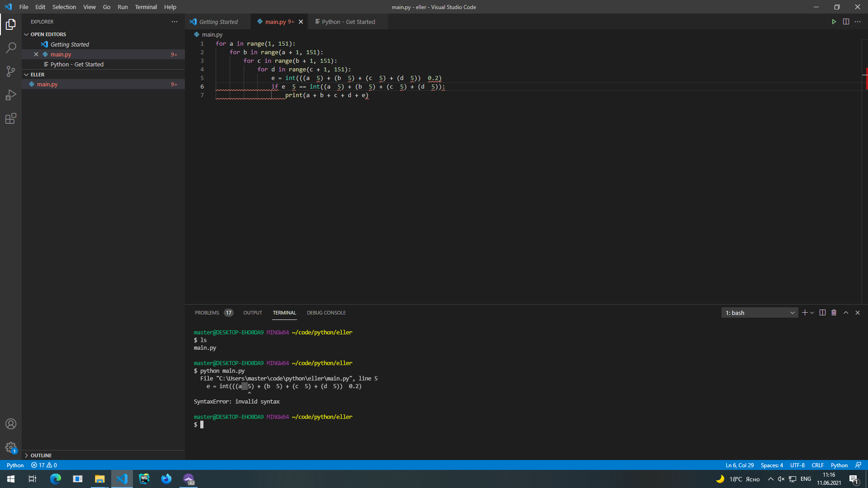This screenshot has width=868, height=488.
Task: Change indentation via Spaces: 4
Action: click(772, 465)
